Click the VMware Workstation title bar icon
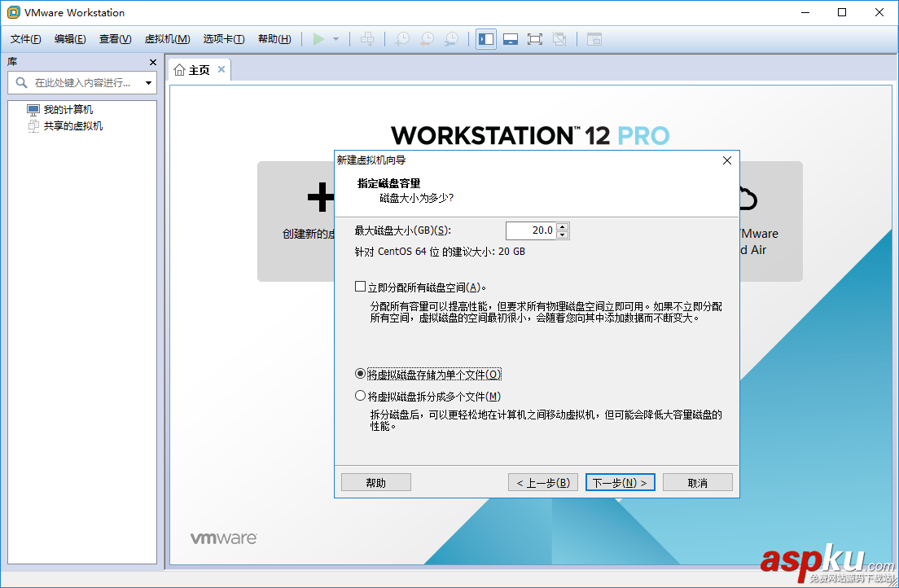 click(x=13, y=12)
